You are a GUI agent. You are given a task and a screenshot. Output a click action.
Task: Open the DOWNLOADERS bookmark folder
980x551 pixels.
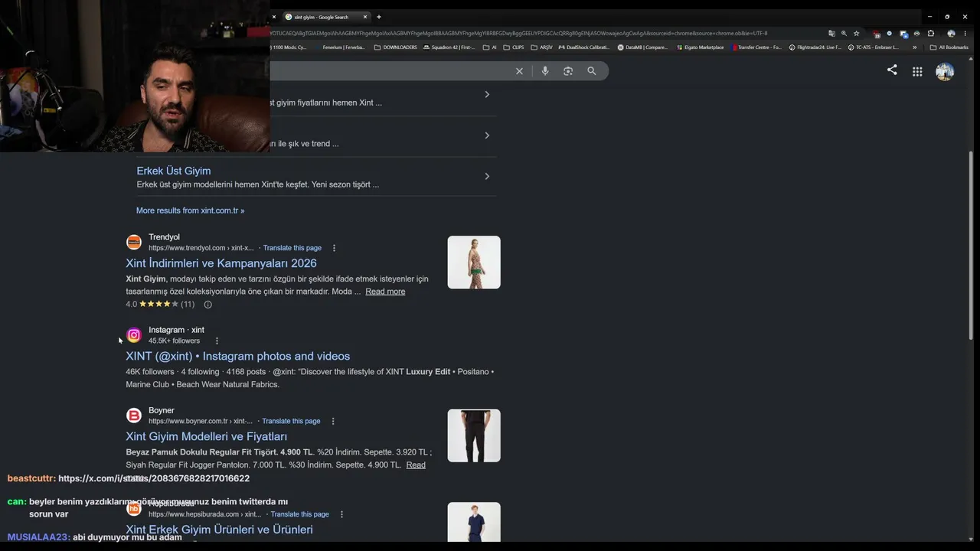tap(396, 47)
